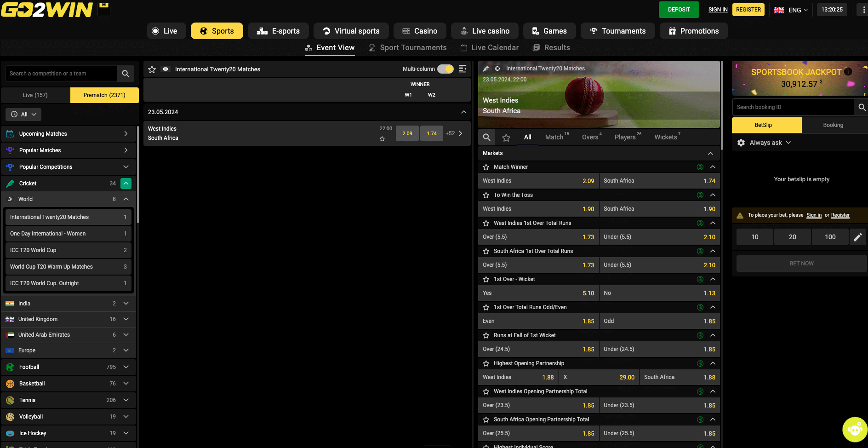Viewport: 868px width, 448px height.
Task: Star the Highest Opening Partnership market
Action: coord(486,363)
